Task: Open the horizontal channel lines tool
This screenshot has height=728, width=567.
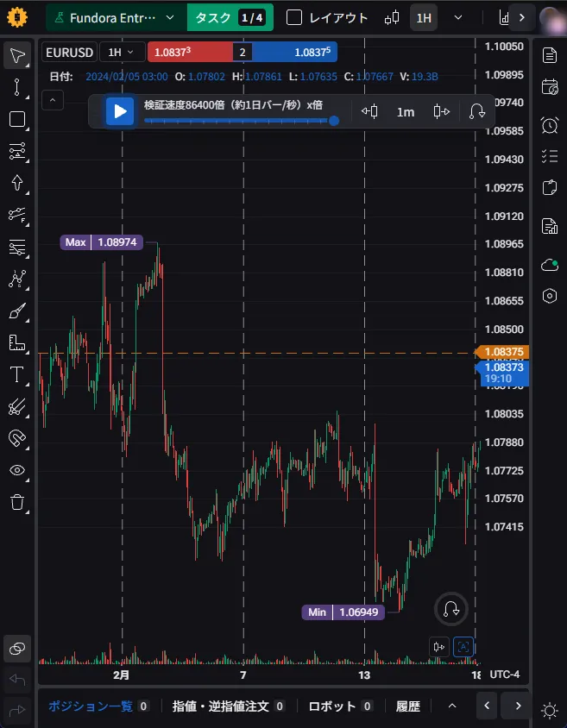Action: click(17, 151)
